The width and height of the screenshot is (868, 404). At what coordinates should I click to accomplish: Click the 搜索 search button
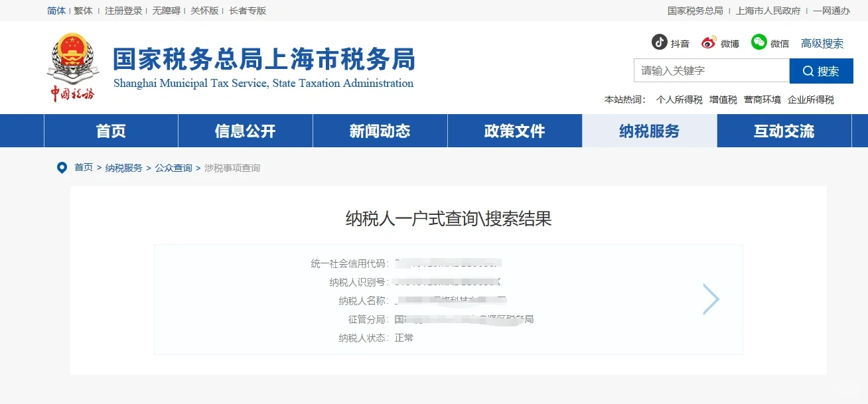point(822,71)
